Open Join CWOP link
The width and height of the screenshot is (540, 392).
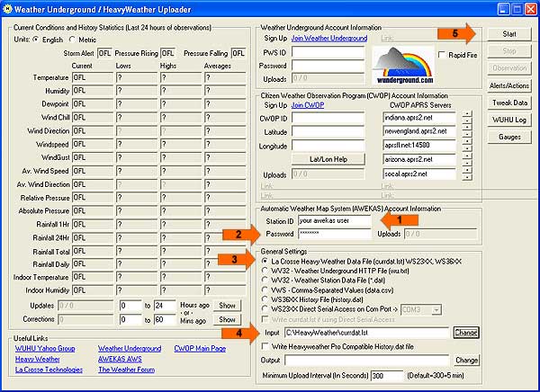tap(308, 105)
